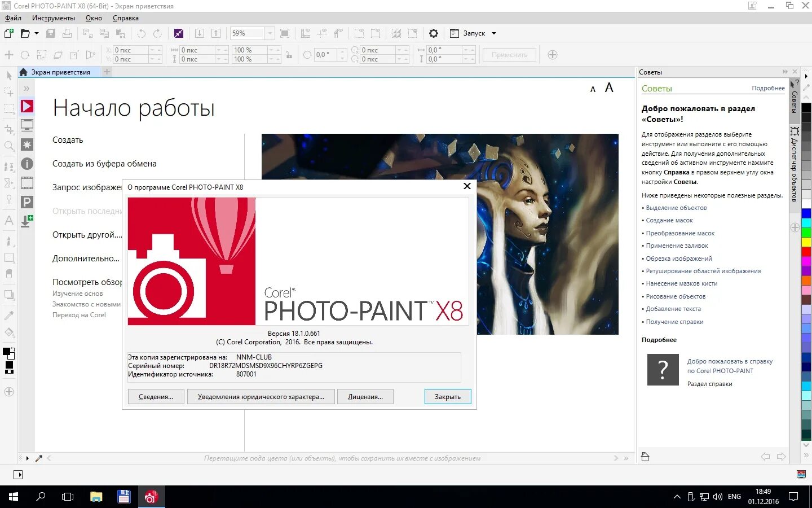
Task: Open the Getting Started red play icon
Action: 27,106
